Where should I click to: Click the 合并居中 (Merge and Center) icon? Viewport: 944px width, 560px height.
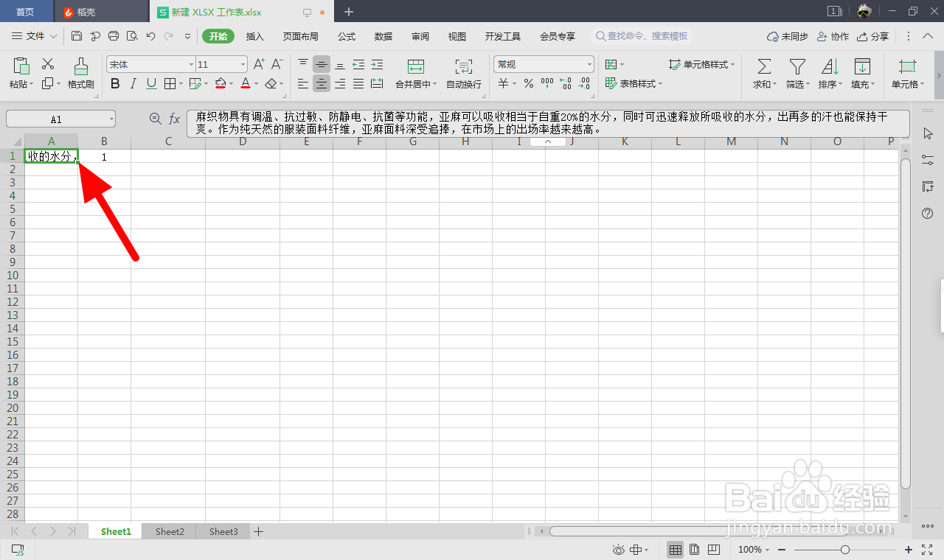[x=414, y=73]
